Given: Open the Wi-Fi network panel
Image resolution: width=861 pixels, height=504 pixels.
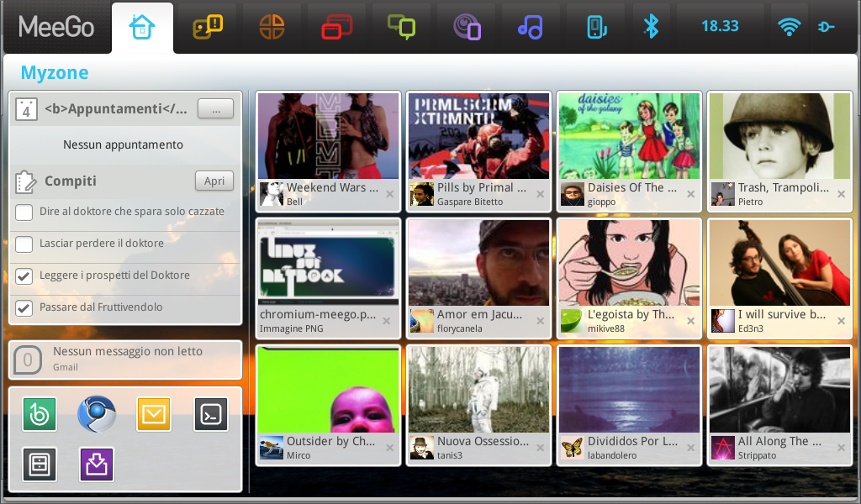Looking at the screenshot, I should pyautogui.click(x=789, y=26).
